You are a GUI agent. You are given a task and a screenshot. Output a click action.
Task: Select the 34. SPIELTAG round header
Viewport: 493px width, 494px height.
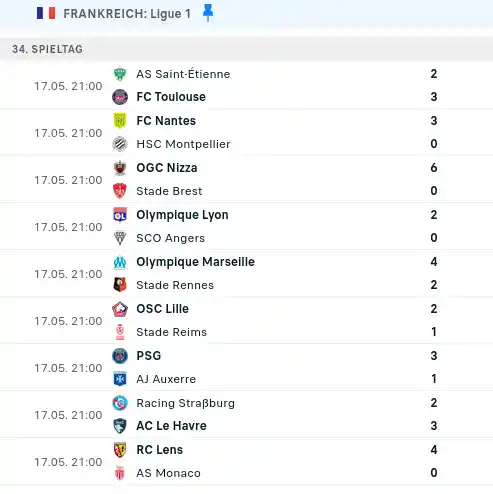click(47, 49)
